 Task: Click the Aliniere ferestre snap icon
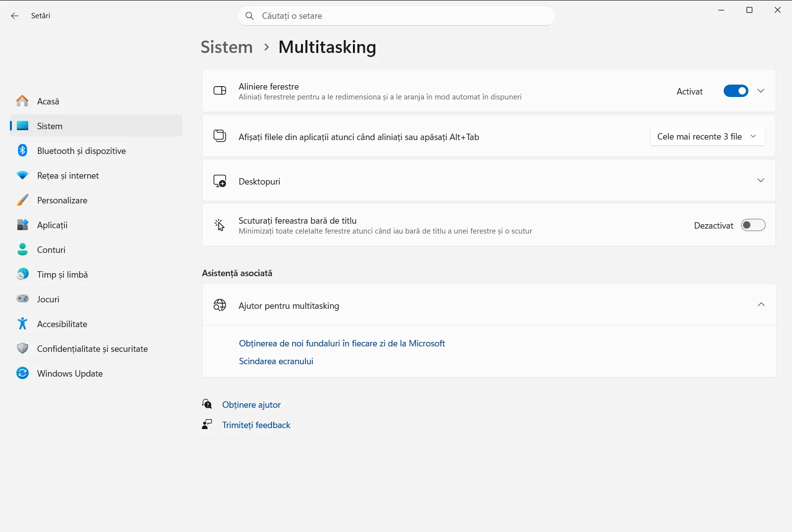pyautogui.click(x=220, y=91)
